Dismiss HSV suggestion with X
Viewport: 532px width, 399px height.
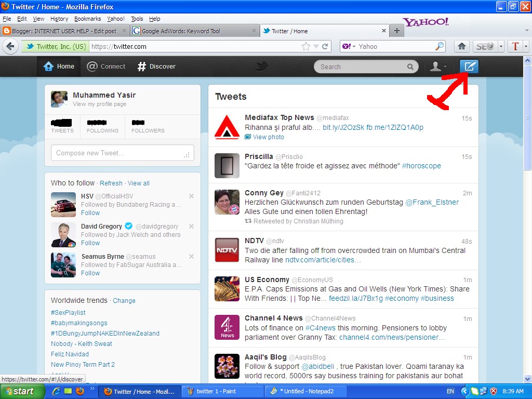191,196
